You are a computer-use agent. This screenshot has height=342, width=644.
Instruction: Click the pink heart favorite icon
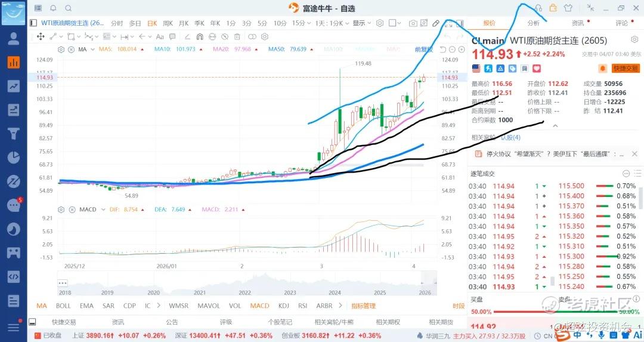pyautogui.click(x=537, y=68)
